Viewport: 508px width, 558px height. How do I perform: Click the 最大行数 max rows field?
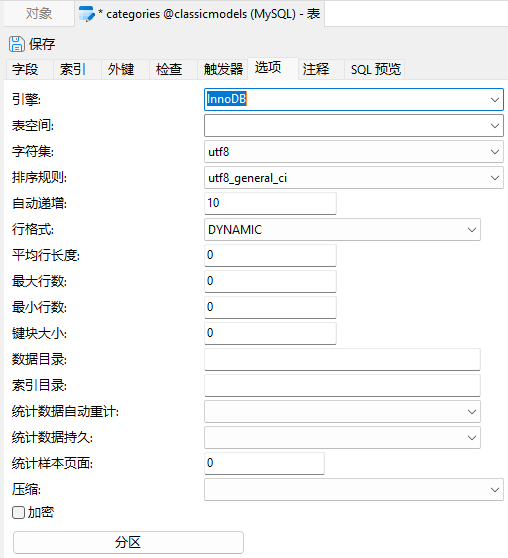click(x=270, y=281)
